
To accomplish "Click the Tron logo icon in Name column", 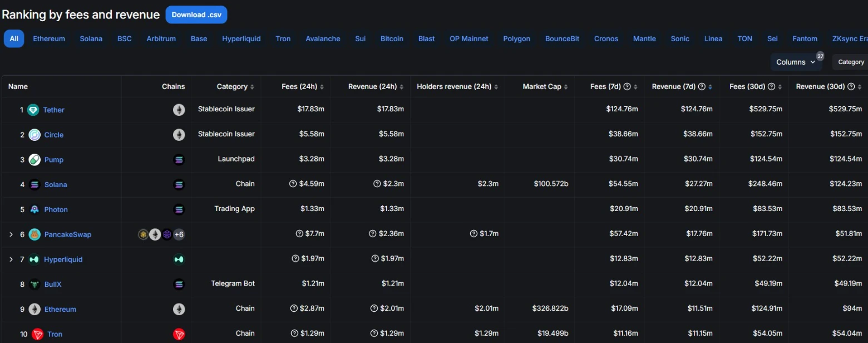I will pos(38,334).
